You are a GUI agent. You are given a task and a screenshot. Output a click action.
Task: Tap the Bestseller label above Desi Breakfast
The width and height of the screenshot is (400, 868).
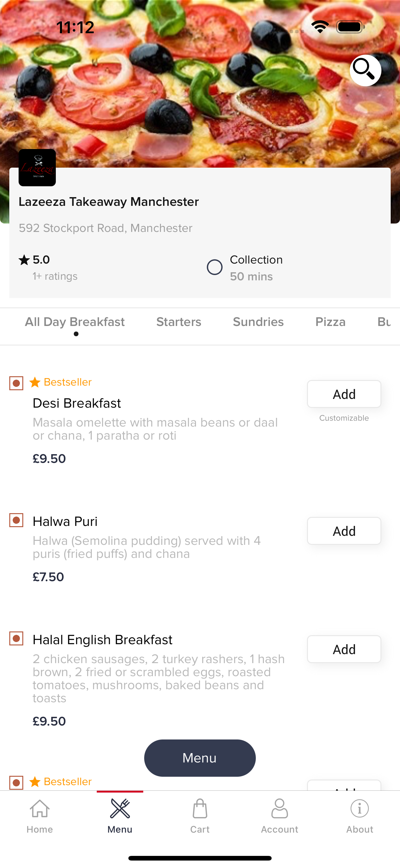click(x=67, y=382)
